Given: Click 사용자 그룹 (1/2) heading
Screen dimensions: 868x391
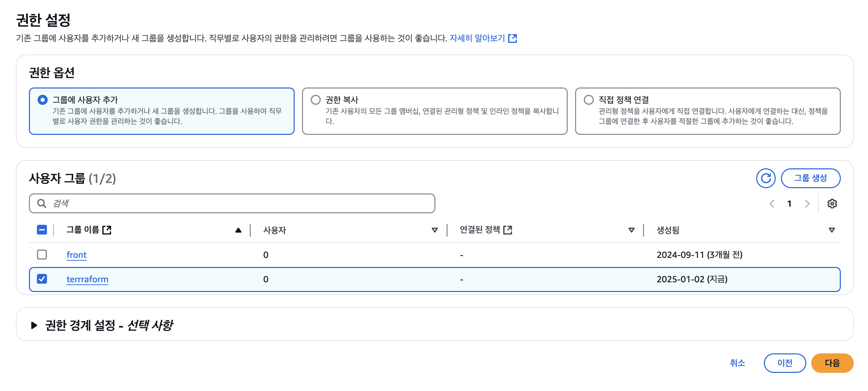Looking at the screenshot, I should click(72, 178).
